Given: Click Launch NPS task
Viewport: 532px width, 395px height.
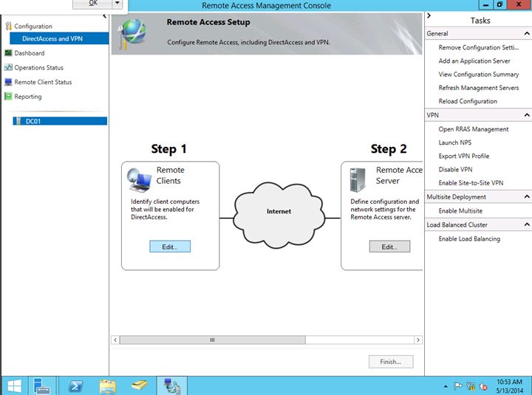Looking at the screenshot, I should coord(454,142).
